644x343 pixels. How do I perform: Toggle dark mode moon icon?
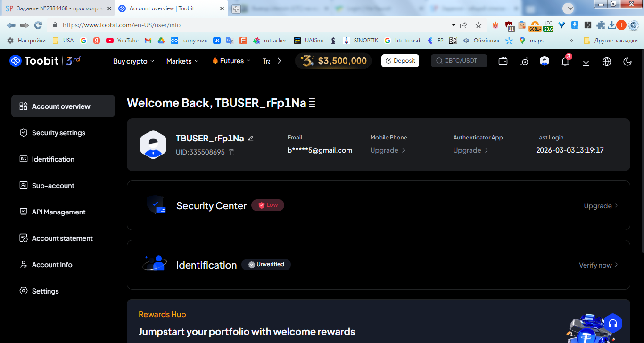tap(627, 61)
